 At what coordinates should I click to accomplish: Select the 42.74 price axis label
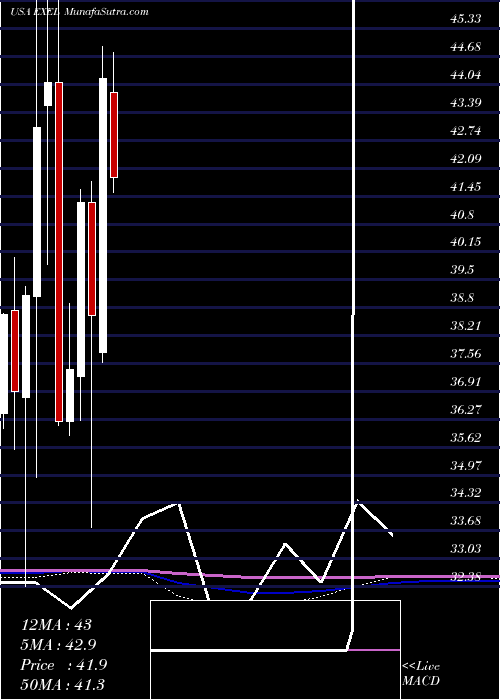[465, 130]
